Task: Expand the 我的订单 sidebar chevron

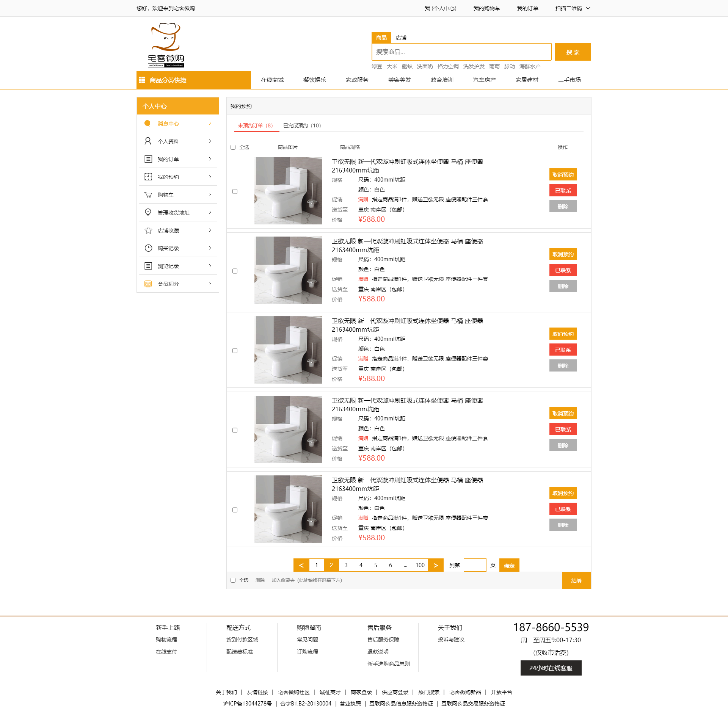Action: [x=210, y=159]
